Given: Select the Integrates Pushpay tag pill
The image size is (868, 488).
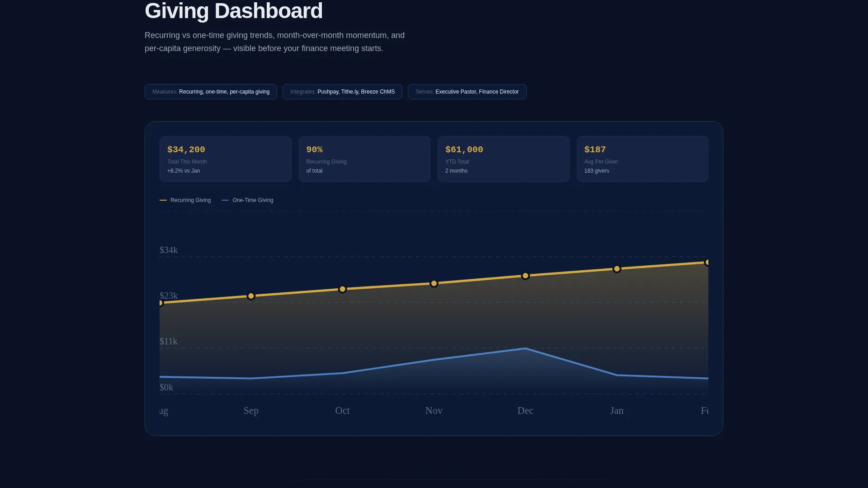Looking at the screenshot, I should pyautogui.click(x=342, y=92).
